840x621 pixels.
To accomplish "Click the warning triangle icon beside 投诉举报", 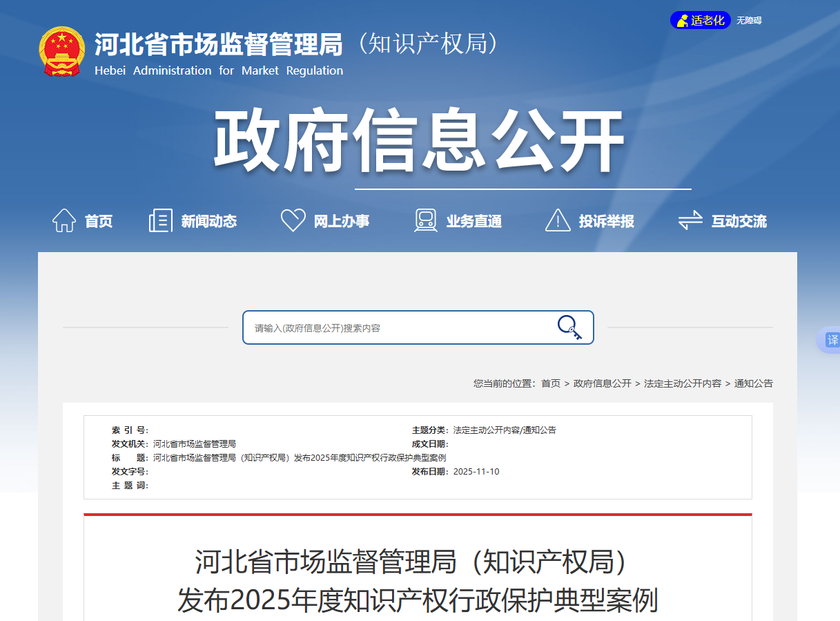I will pos(557,220).
